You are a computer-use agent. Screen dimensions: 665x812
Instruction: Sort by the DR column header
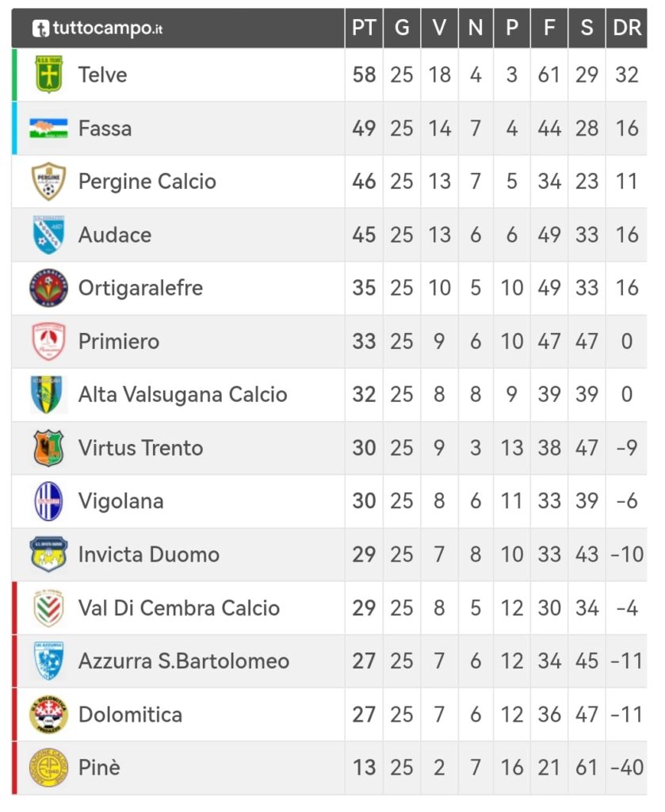pyautogui.click(x=627, y=28)
